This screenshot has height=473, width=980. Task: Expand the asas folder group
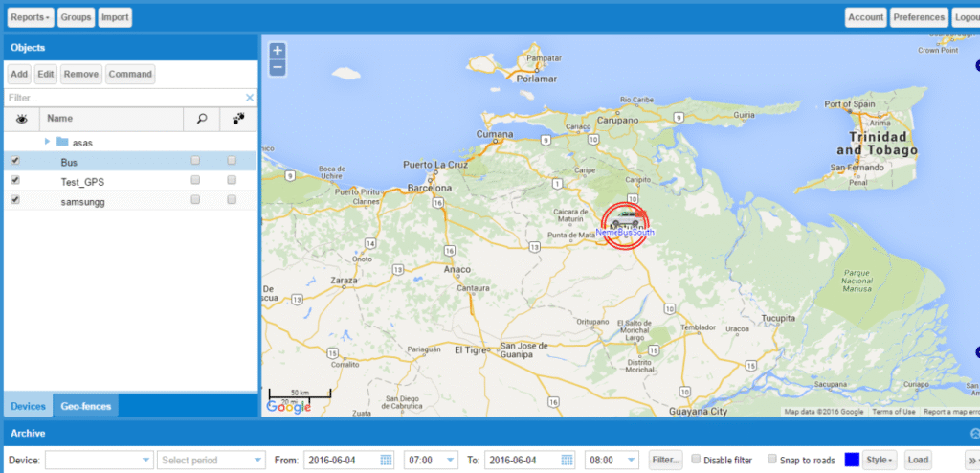(x=47, y=142)
